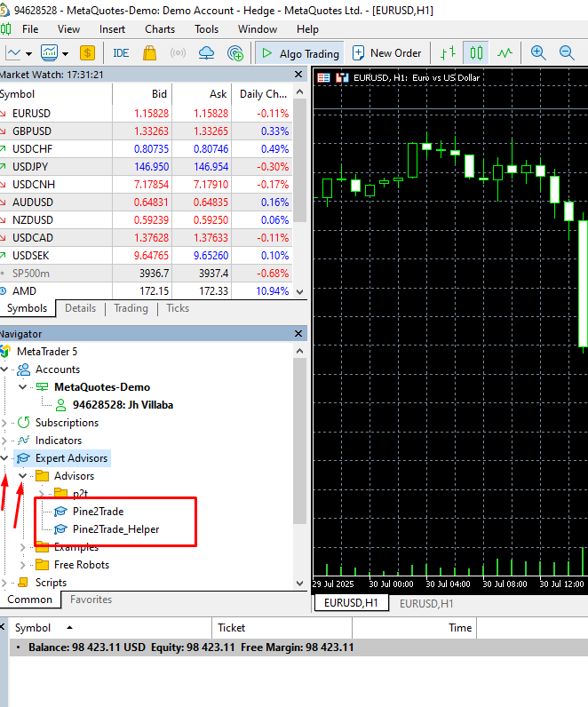Zoom out on the chart
The width and height of the screenshot is (588, 707).
[x=567, y=53]
